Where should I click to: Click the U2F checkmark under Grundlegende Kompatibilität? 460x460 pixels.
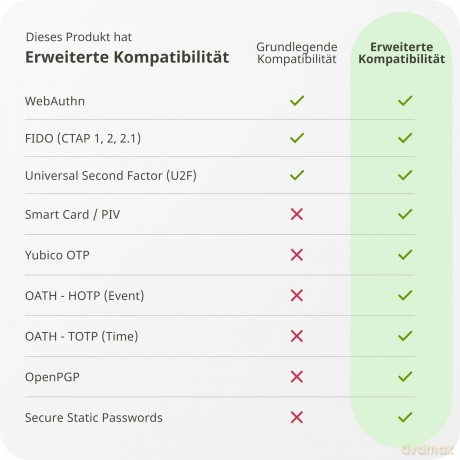tap(297, 175)
